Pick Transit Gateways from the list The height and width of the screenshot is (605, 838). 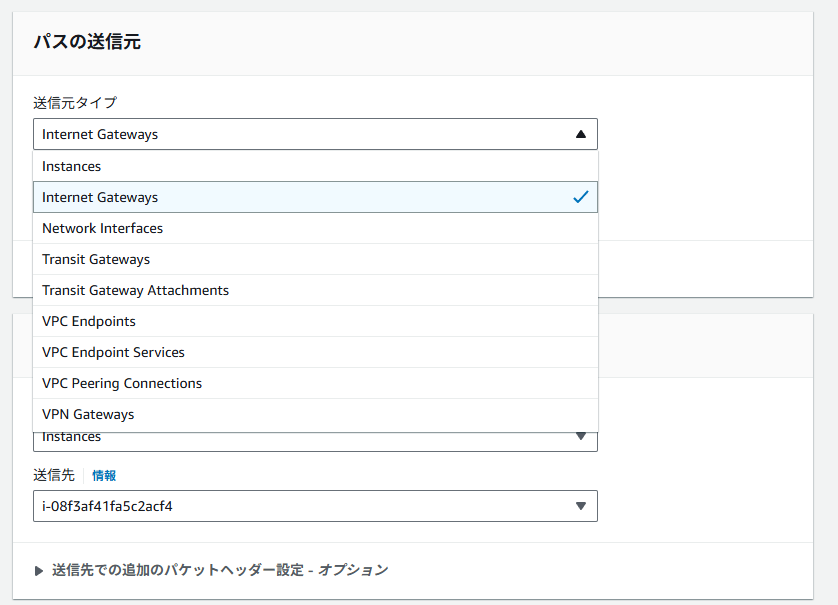[315, 259]
